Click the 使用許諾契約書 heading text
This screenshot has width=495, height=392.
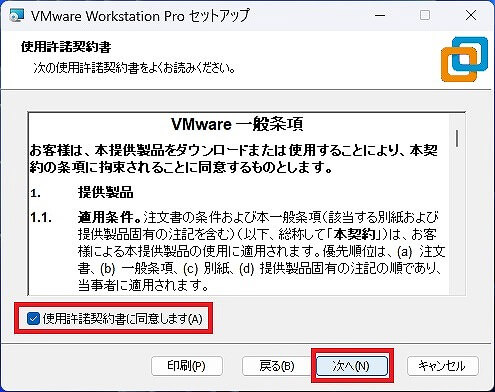tap(66, 47)
